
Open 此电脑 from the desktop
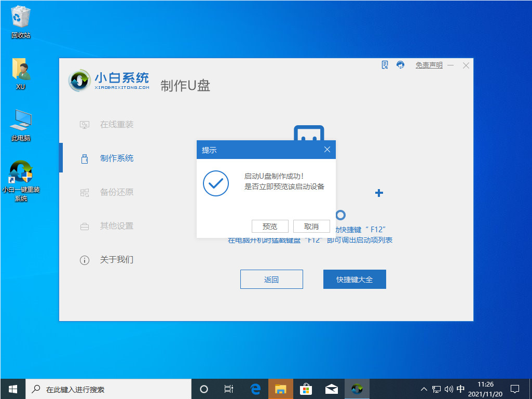(x=20, y=123)
